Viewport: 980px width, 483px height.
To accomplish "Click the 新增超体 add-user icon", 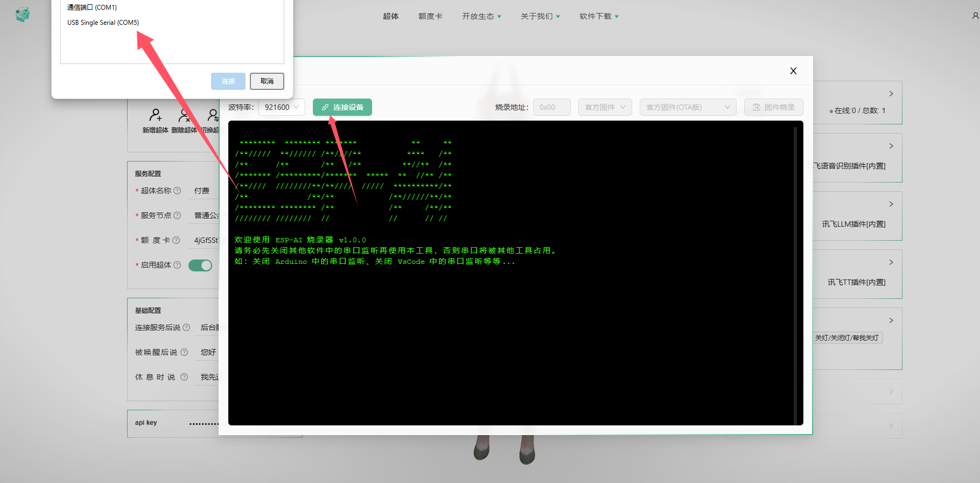I will click(155, 115).
